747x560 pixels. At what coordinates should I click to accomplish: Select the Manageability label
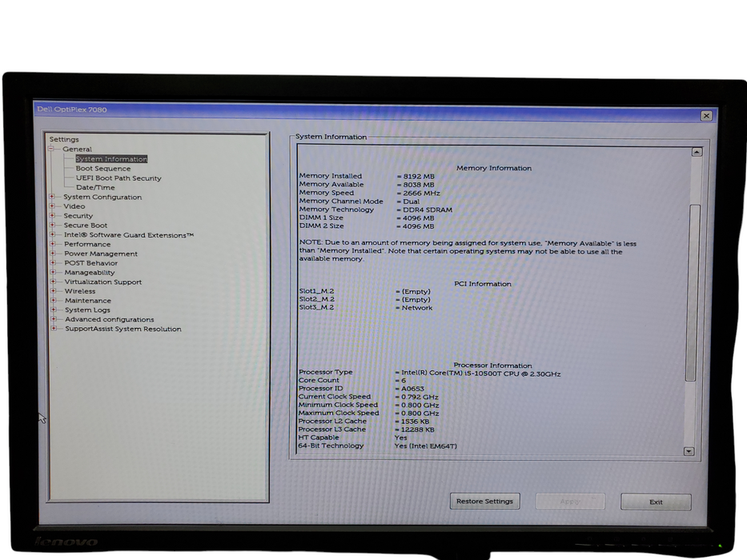[90, 272]
